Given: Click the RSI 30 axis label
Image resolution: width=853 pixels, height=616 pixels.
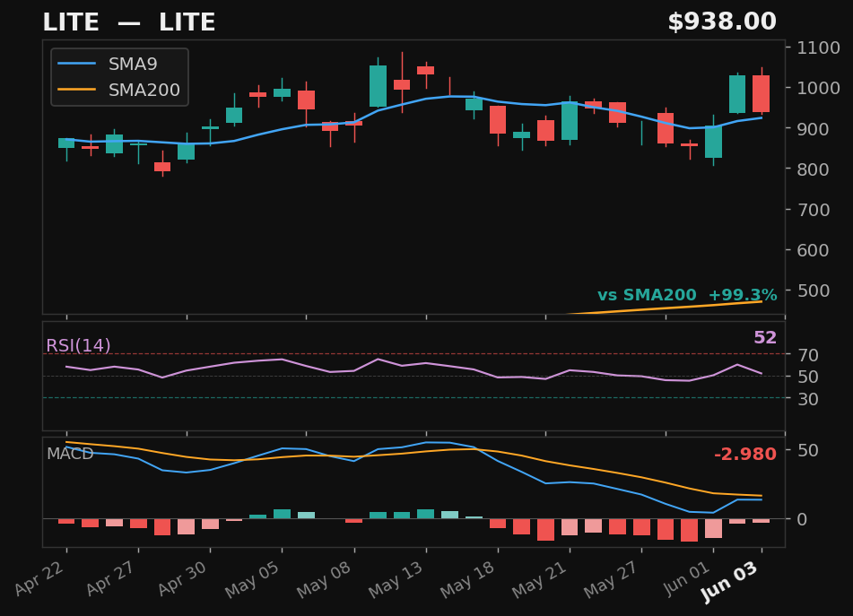Looking at the screenshot, I should (808, 399).
